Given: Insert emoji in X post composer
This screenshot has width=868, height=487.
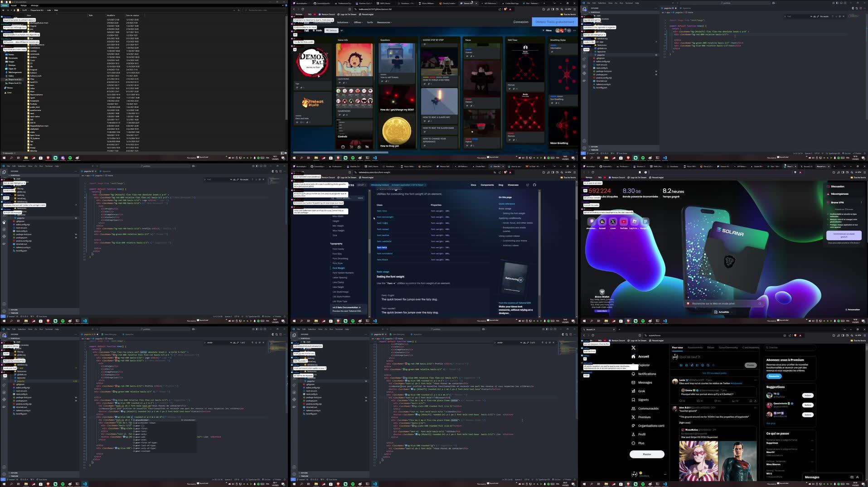Looking at the screenshot, I should 703,365.
